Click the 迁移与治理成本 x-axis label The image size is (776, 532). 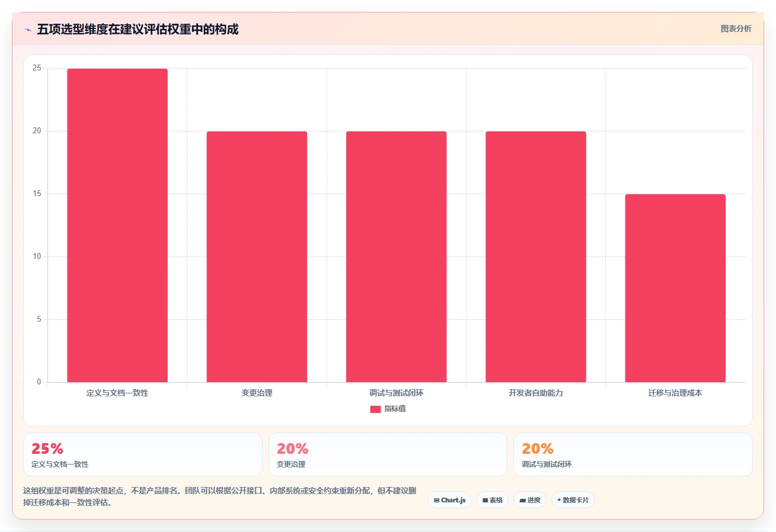pyautogui.click(x=675, y=393)
